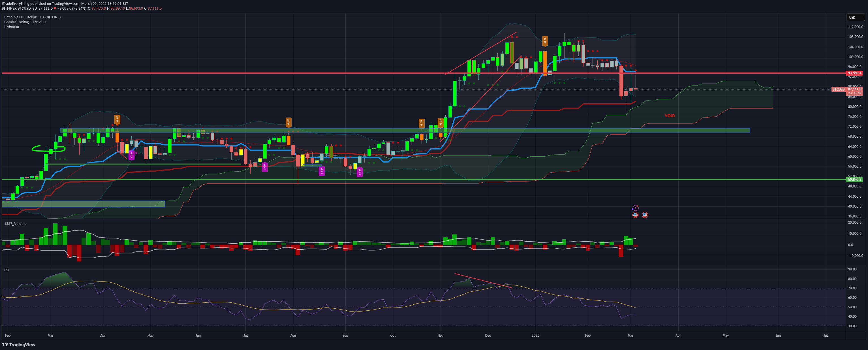Click the 36,000.0 price axis label

[x=856, y=216]
